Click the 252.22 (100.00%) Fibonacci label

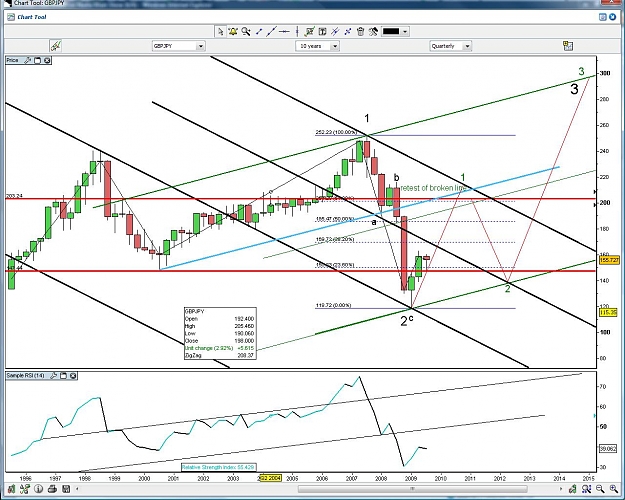pyautogui.click(x=336, y=132)
